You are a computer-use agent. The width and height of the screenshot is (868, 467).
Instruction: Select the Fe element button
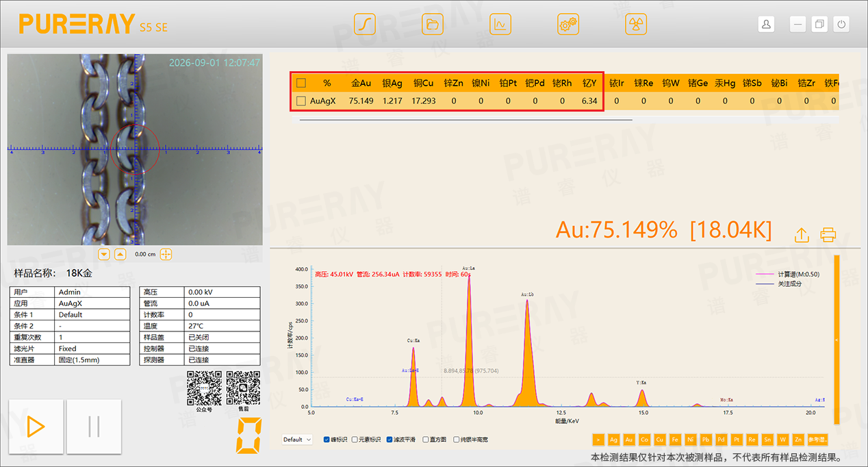[x=676, y=440]
